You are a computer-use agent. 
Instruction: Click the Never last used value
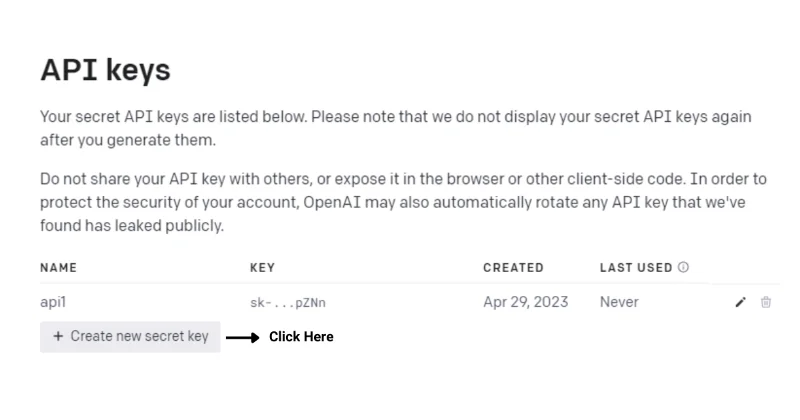pos(619,302)
